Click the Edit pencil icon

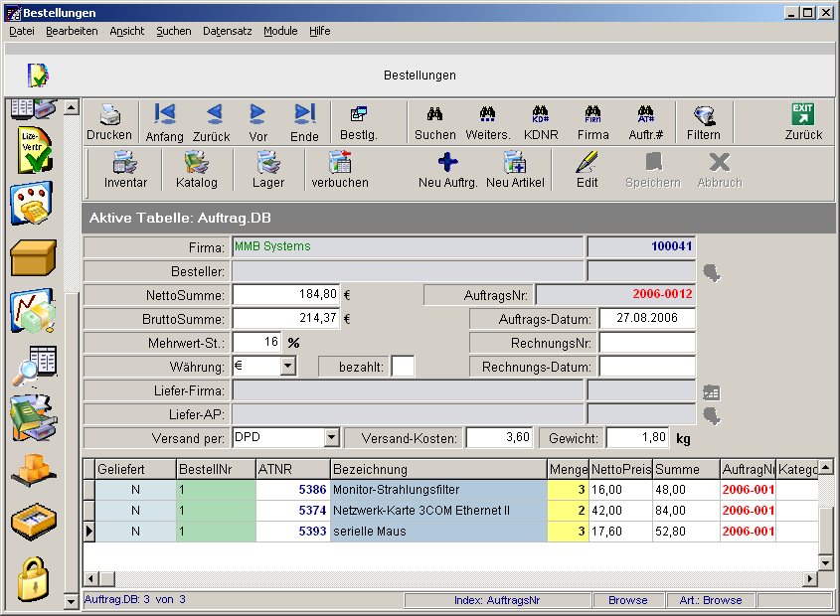588,163
